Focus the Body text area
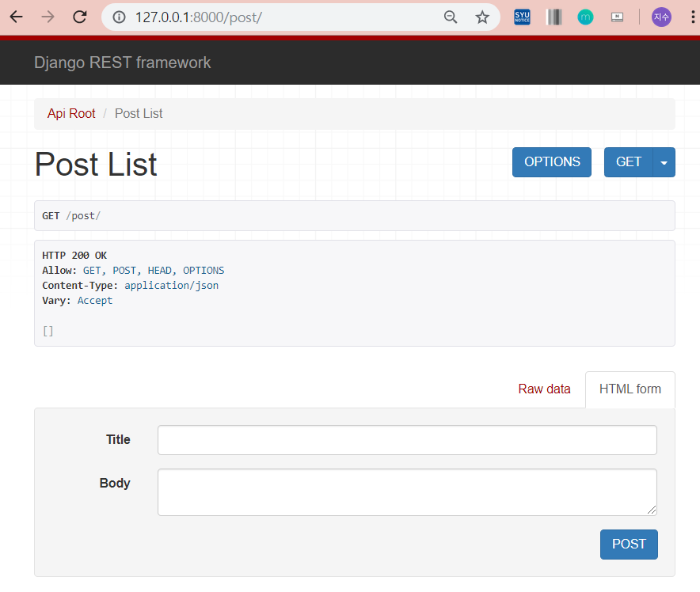This screenshot has width=700, height=592. (407, 492)
